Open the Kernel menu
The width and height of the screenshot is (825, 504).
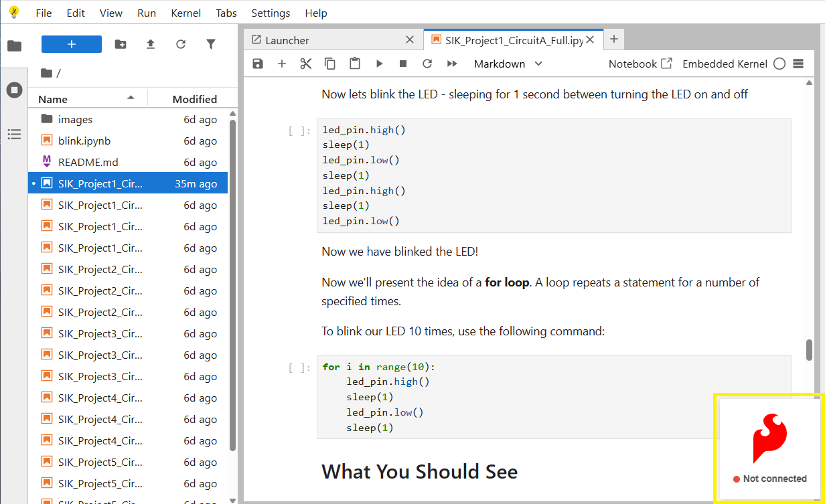click(x=185, y=13)
